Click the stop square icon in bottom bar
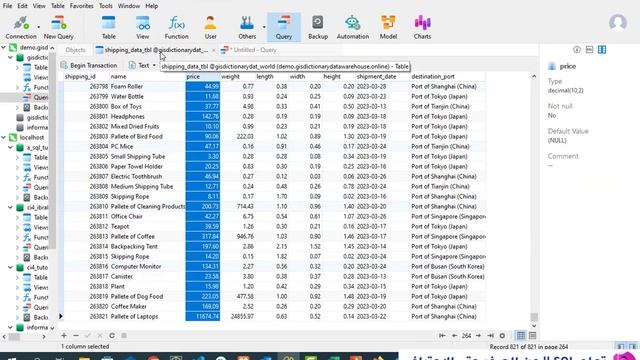 124,336
